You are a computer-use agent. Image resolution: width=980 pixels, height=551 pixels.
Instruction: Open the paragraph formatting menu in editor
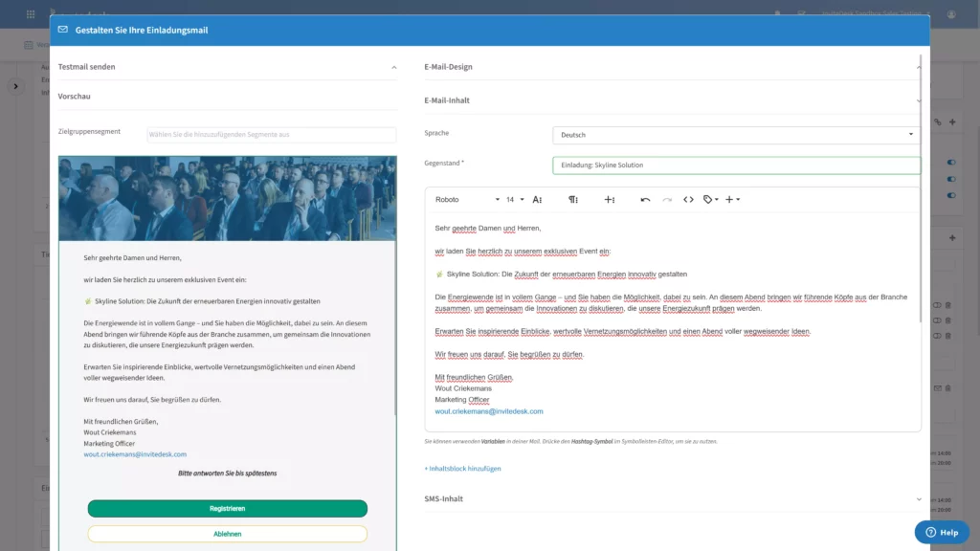coord(573,199)
